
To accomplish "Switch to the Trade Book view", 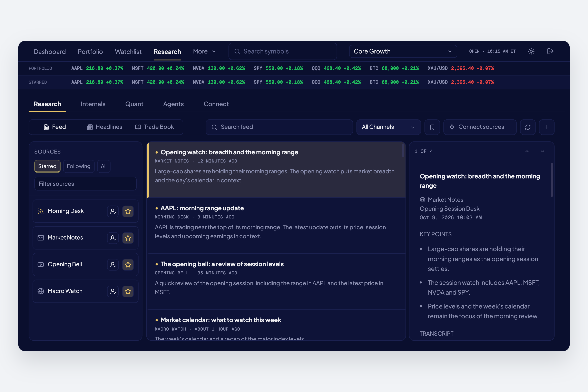I will tap(155, 127).
